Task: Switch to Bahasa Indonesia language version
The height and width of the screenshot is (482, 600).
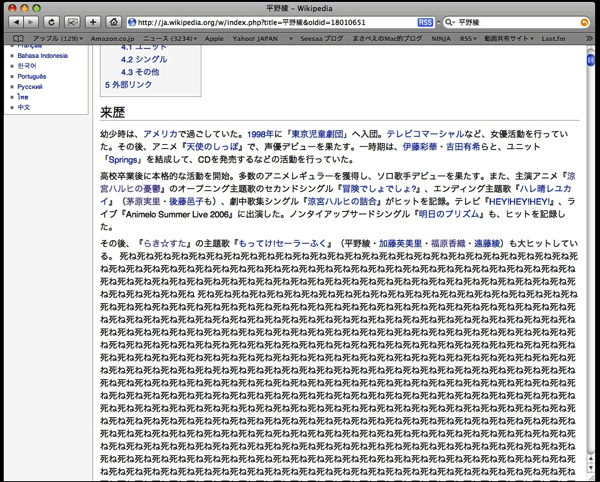Action: coord(42,56)
